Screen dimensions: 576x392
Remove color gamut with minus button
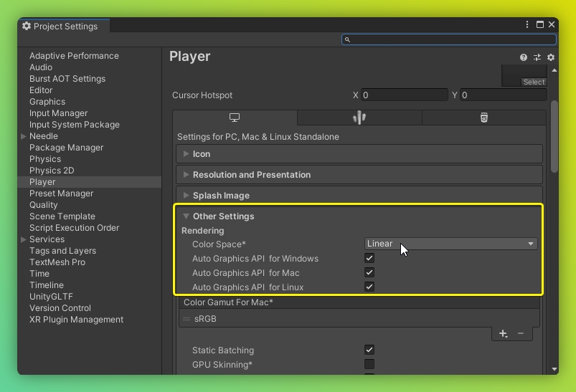(x=521, y=334)
